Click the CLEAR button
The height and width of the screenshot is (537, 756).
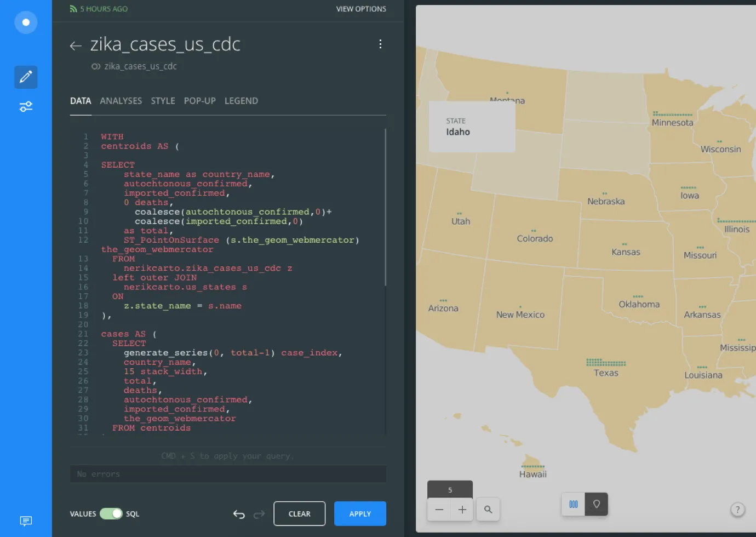click(299, 514)
